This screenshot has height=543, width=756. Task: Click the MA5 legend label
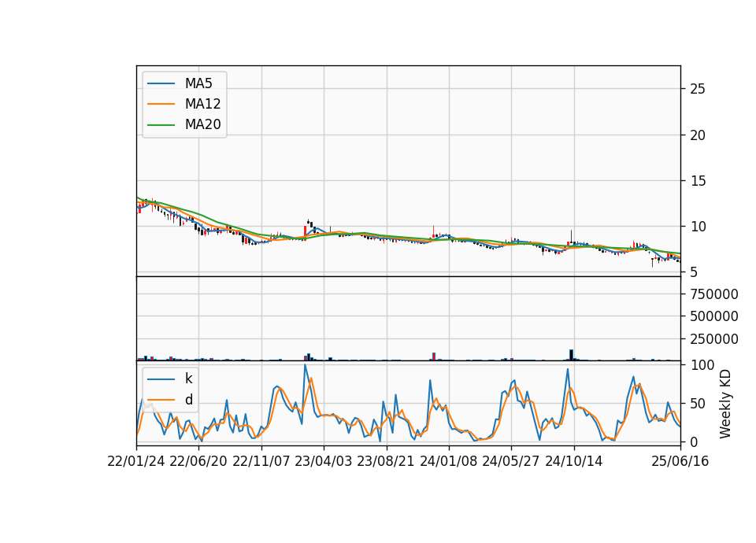pos(198,83)
